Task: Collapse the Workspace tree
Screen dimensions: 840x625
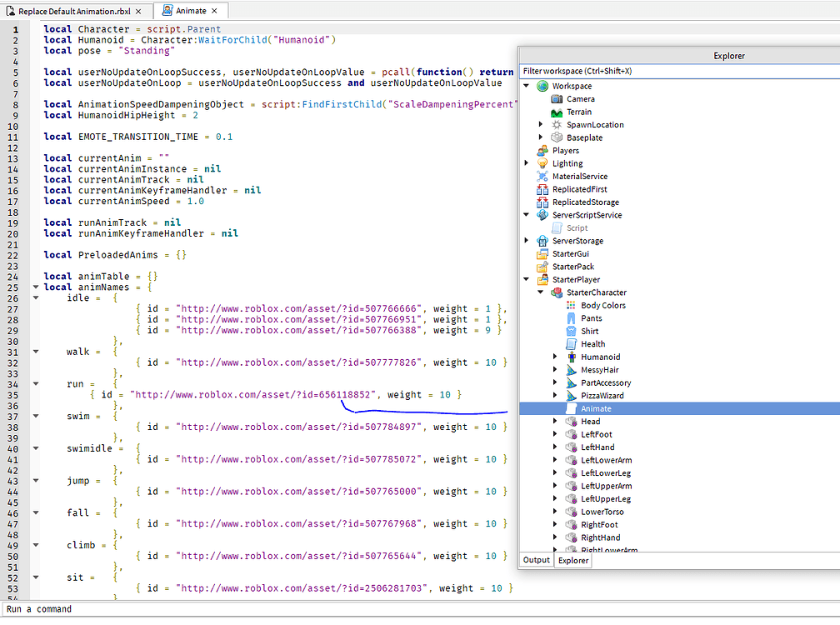Action: click(x=527, y=86)
